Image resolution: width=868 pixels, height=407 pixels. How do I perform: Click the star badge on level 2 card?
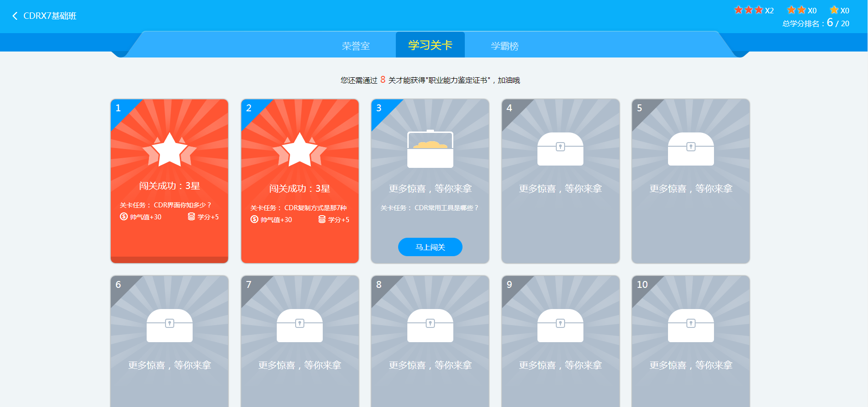[x=300, y=150]
